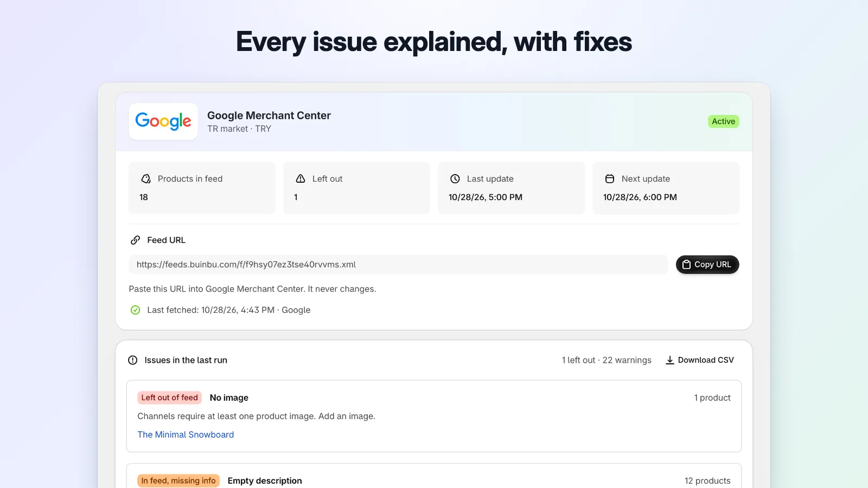Click the Products in feed tag icon

[146, 179]
